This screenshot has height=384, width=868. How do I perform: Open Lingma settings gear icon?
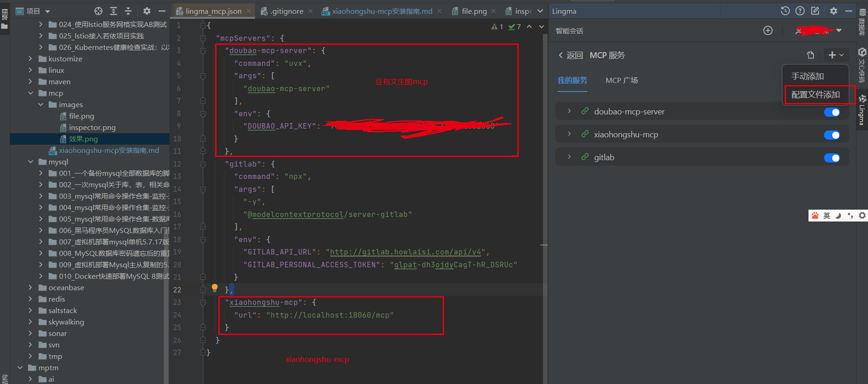tap(834, 11)
